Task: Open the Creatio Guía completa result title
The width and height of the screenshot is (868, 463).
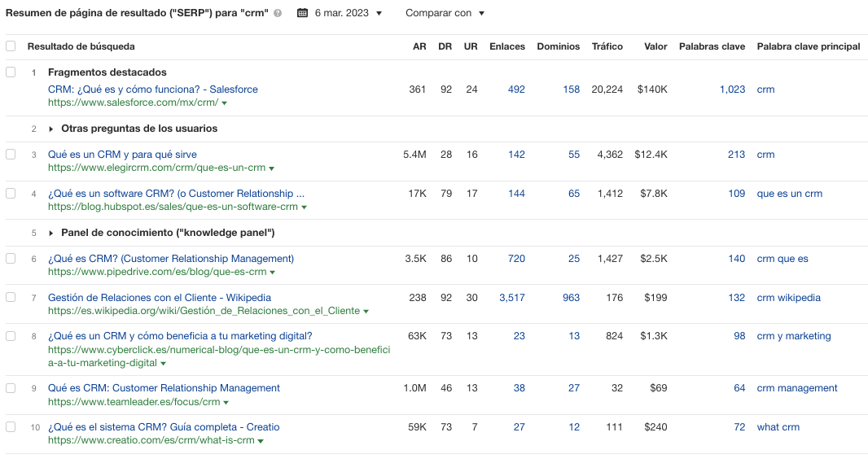Action: (x=164, y=426)
